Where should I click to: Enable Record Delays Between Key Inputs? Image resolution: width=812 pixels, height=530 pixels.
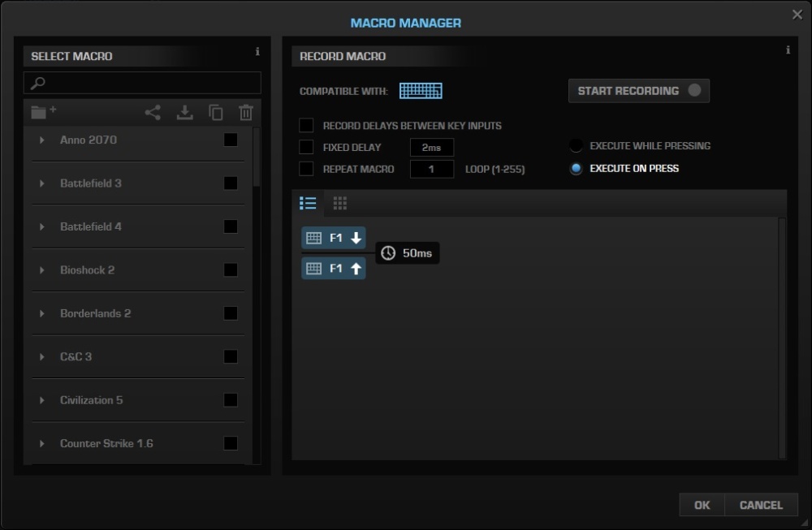pyautogui.click(x=306, y=125)
